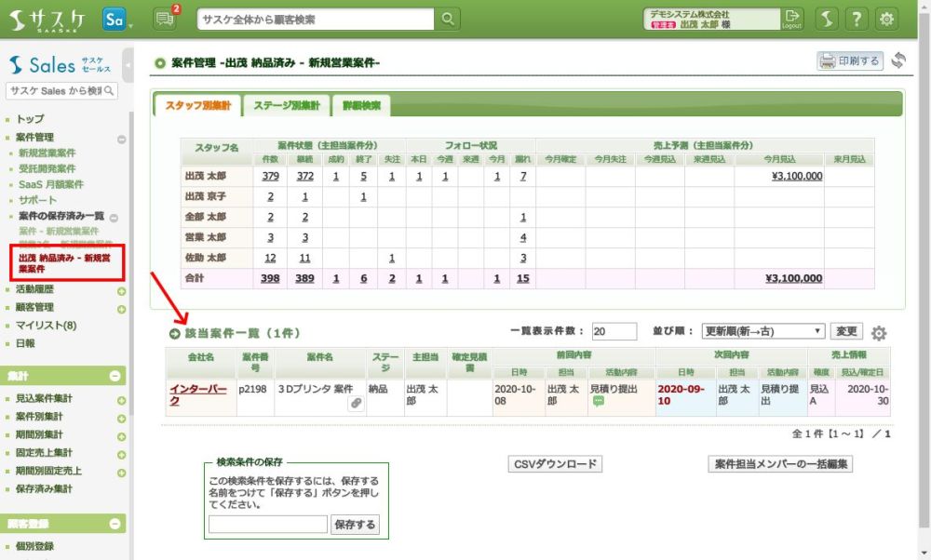
Task: Open list settings gear next to 変更 button
Action: (x=878, y=333)
